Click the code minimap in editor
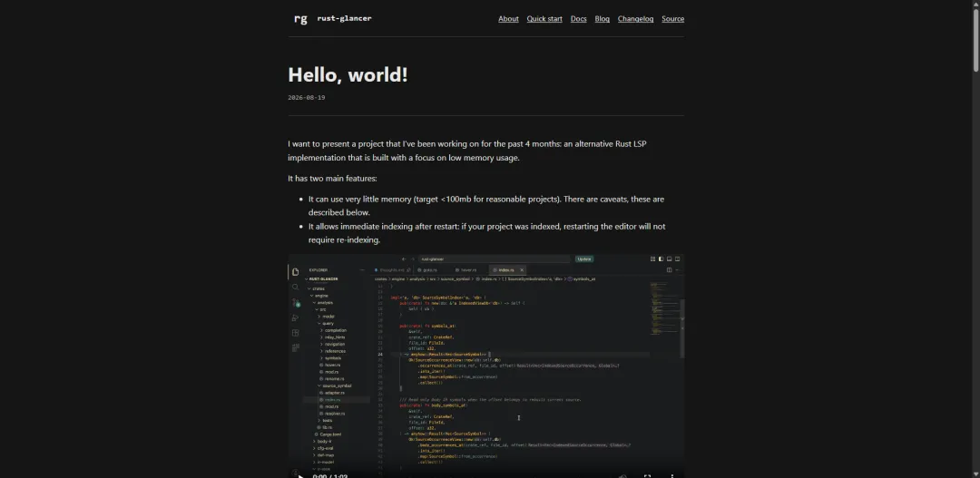Viewport: 980px width, 478px height. [663, 308]
